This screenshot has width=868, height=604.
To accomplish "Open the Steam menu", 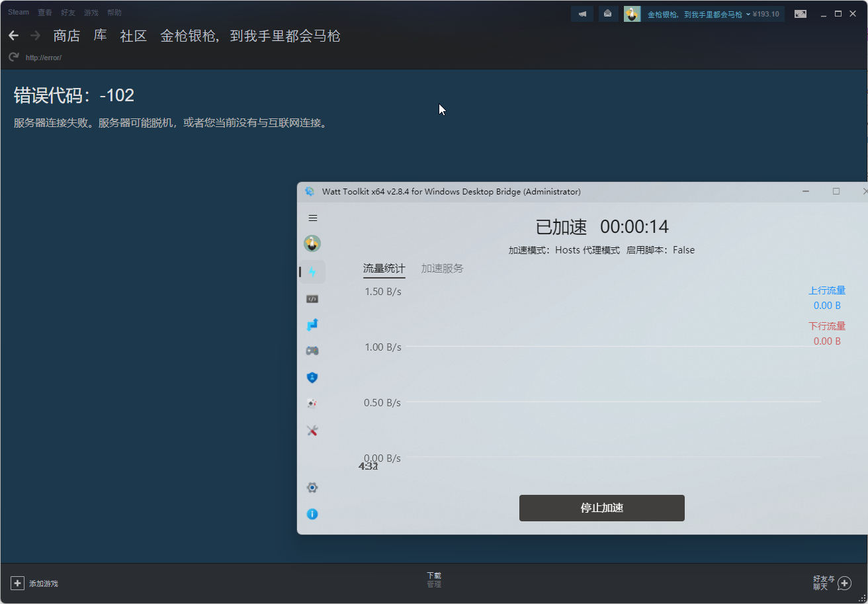I will tap(19, 13).
